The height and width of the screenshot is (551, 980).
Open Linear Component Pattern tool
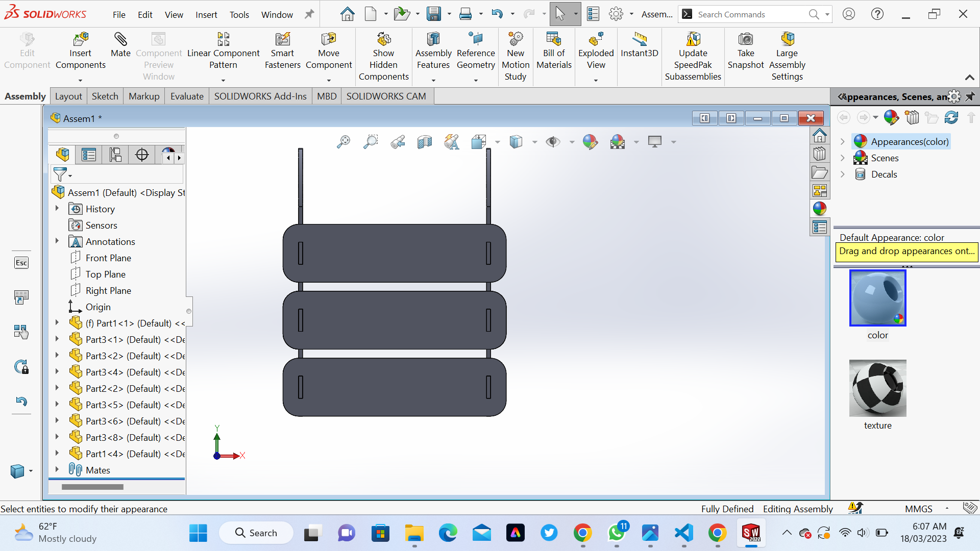[223, 51]
